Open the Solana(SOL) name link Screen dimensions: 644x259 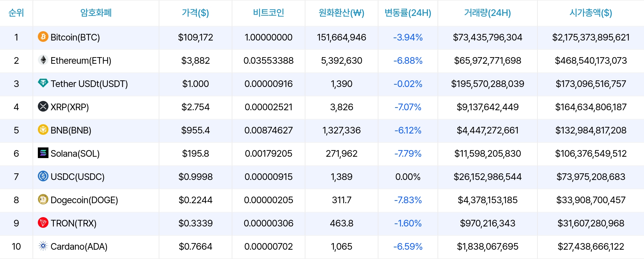click(x=75, y=153)
